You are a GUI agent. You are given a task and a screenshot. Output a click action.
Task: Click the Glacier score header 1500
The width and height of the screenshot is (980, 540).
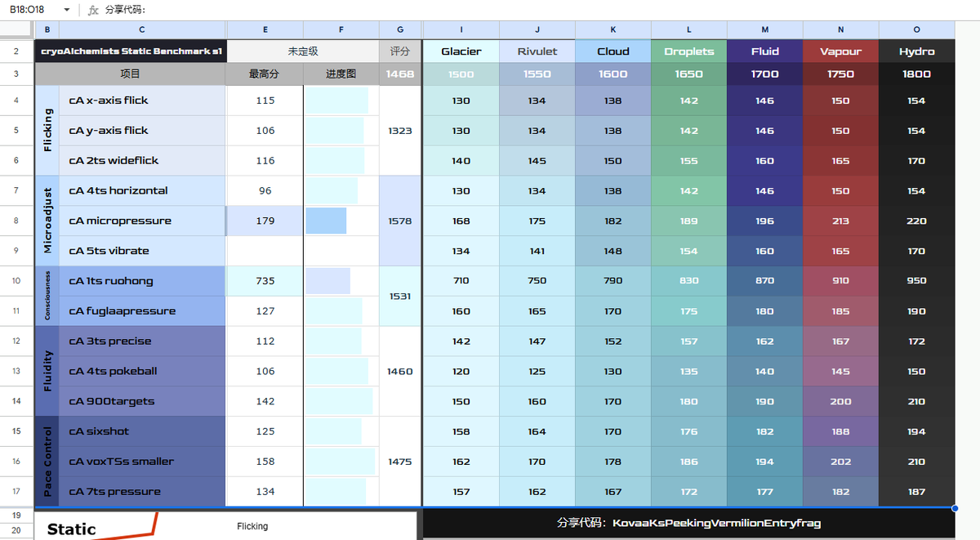(x=461, y=74)
